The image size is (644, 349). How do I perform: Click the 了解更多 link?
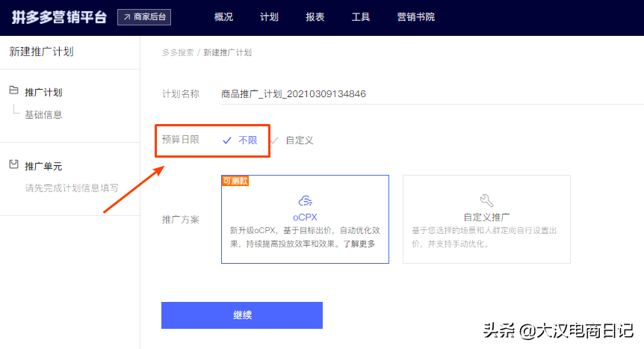pyautogui.click(x=359, y=244)
